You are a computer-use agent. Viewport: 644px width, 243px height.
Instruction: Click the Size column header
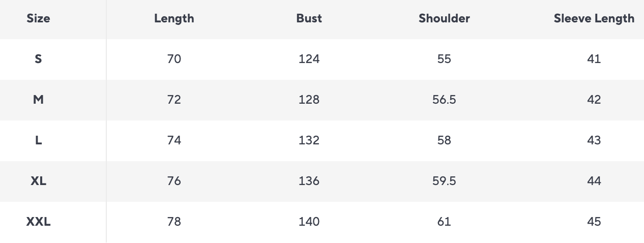[38, 19]
